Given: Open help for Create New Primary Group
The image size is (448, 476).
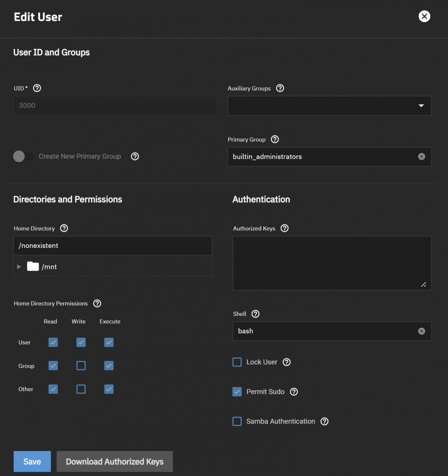Looking at the screenshot, I should 135,156.
